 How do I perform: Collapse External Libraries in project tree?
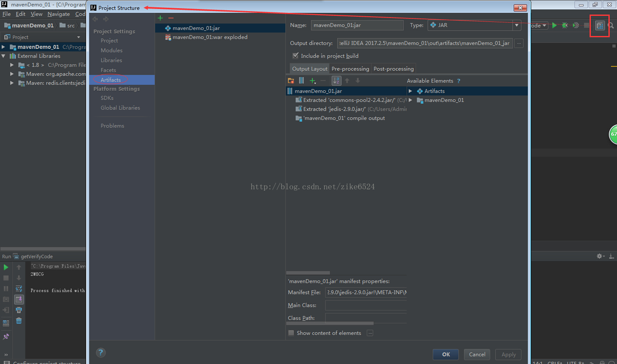pos(3,56)
